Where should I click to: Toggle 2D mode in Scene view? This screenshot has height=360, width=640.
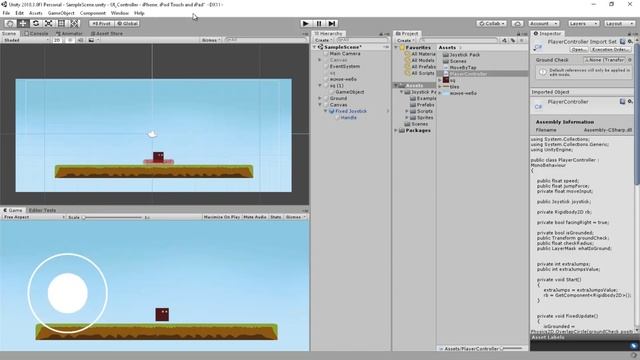58,40
